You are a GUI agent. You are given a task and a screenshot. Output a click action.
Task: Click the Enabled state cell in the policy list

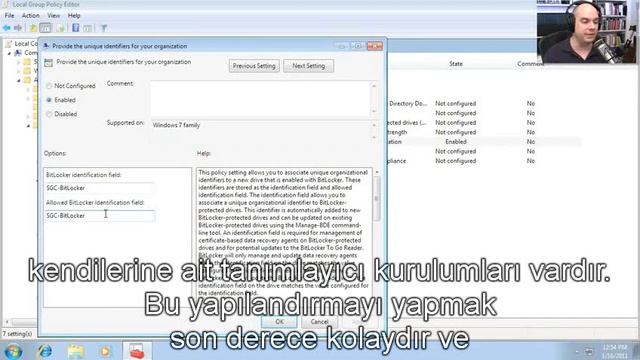[456, 142]
